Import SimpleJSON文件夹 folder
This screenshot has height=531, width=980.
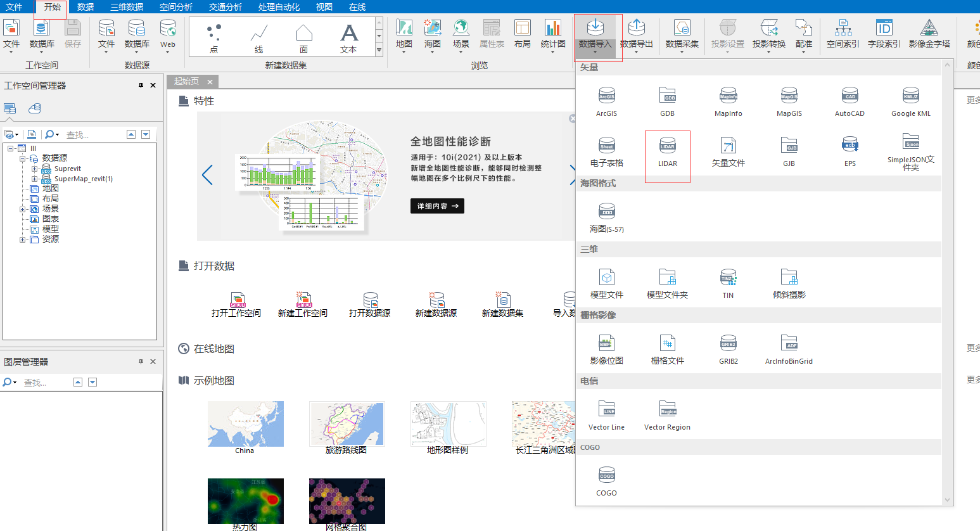click(910, 152)
